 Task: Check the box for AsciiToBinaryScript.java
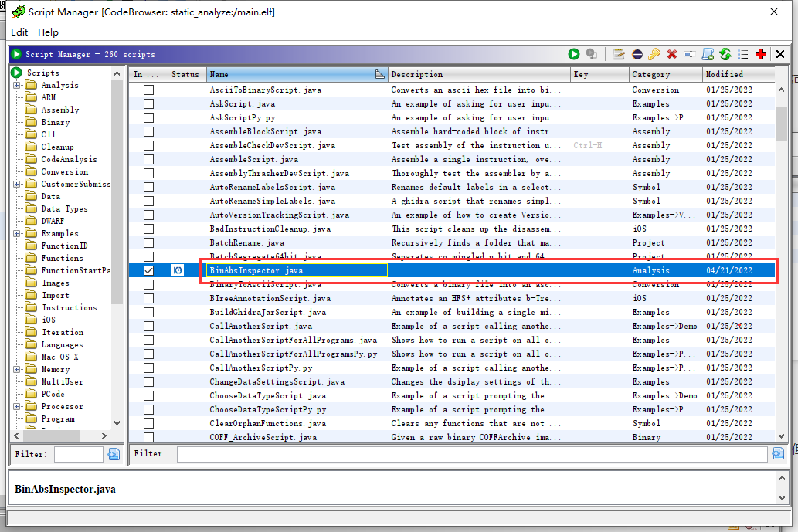(x=148, y=90)
